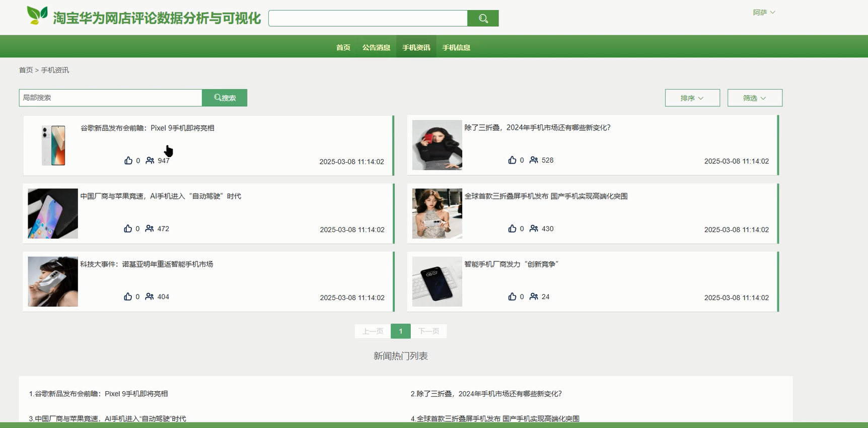This screenshot has width=868, height=428.
Task: Click the view count 404
Action: (163, 297)
